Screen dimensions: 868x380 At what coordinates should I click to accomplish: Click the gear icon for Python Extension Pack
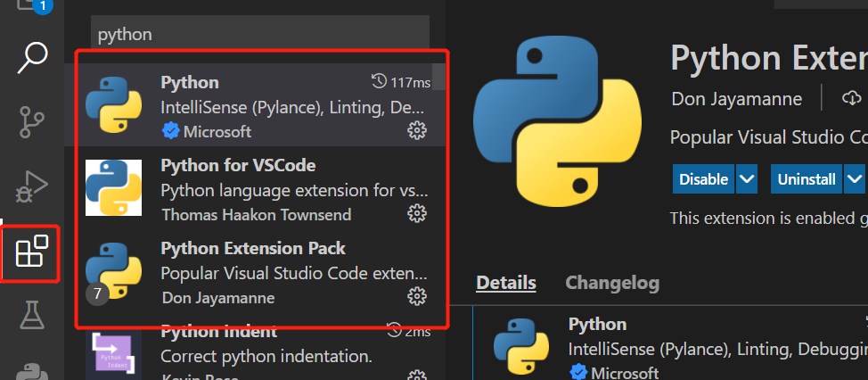click(417, 296)
